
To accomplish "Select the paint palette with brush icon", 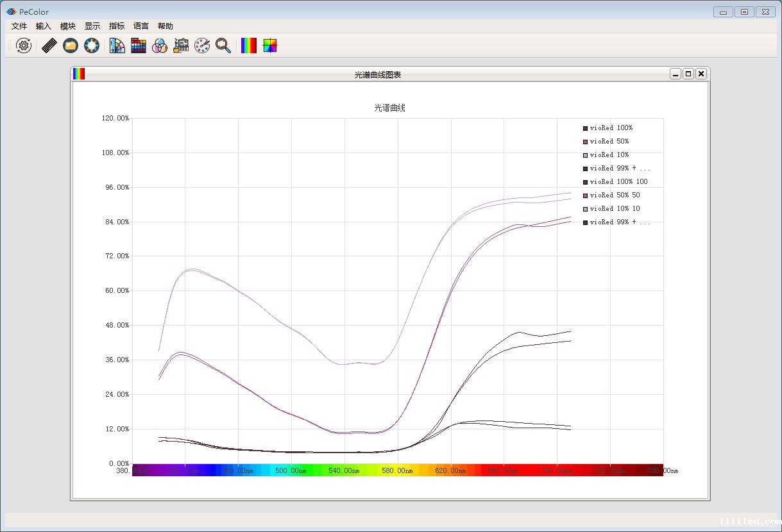I will coord(202,46).
